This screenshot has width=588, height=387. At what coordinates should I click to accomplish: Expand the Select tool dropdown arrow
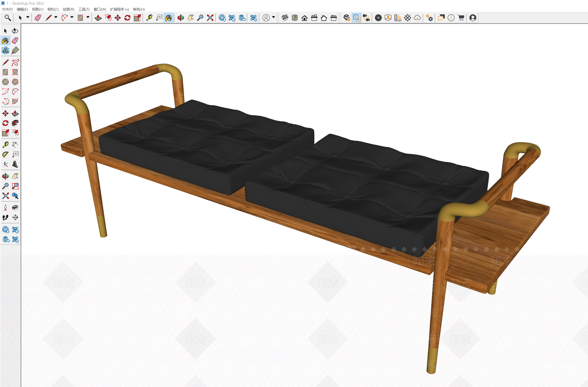[x=28, y=17]
